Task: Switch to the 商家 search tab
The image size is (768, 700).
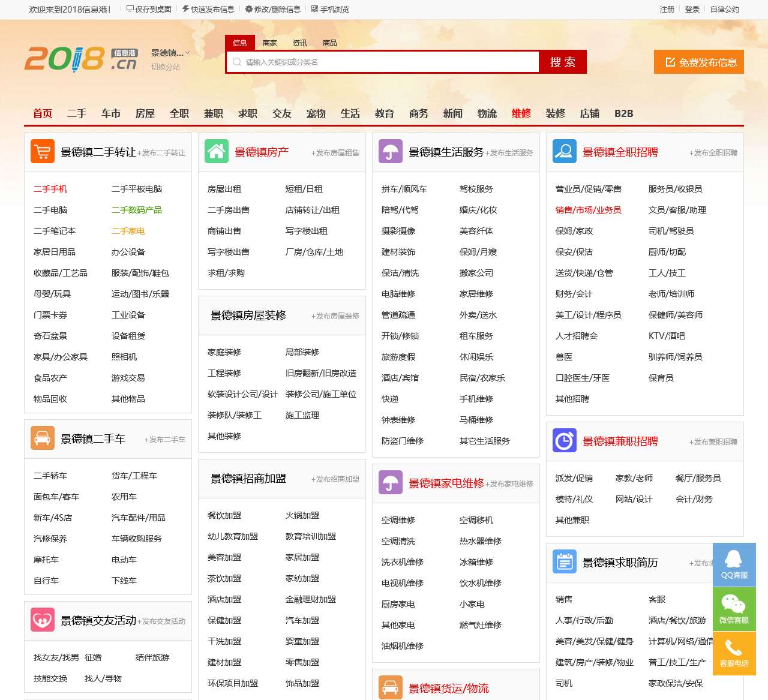Action: (269, 43)
